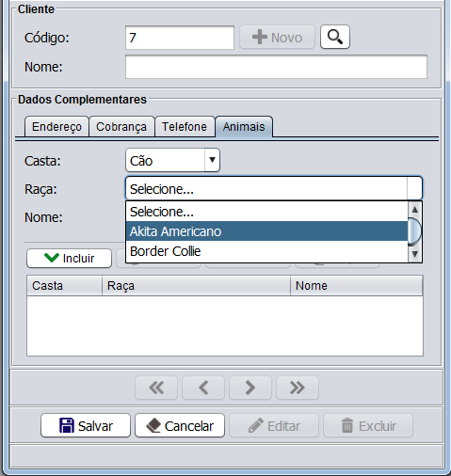Click the Editar pencil button
This screenshot has height=476, width=451.
274,425
